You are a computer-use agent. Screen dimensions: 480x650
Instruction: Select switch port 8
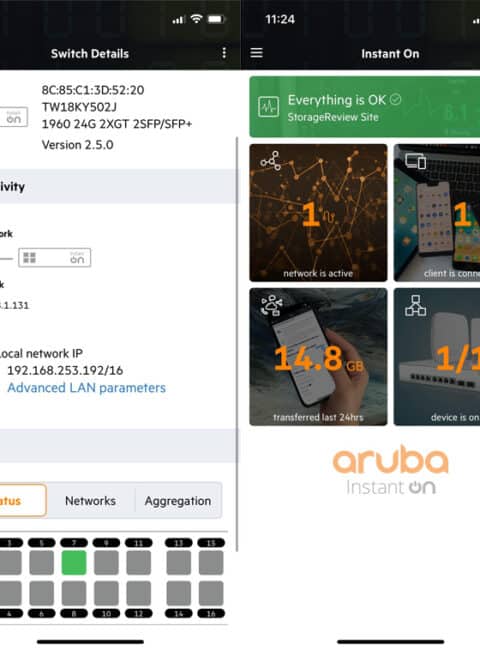pyautogui.click(x=74, y=593)
